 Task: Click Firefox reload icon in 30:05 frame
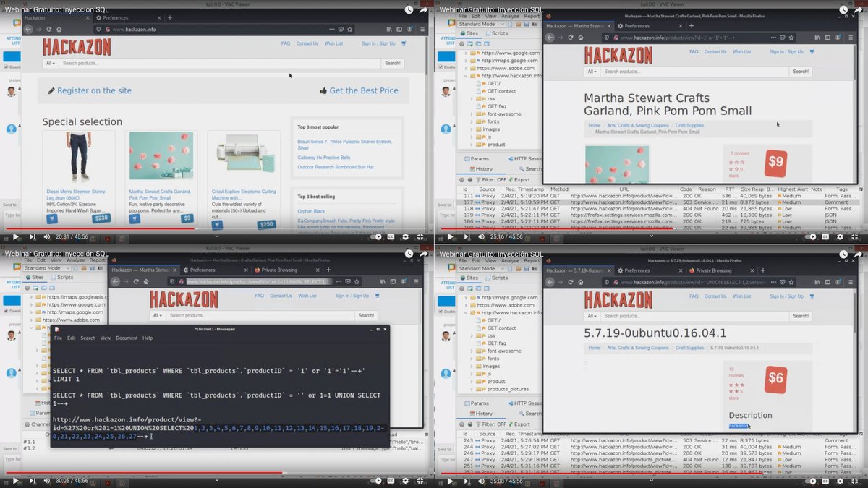pyautogui.click(x=135, y=281)
